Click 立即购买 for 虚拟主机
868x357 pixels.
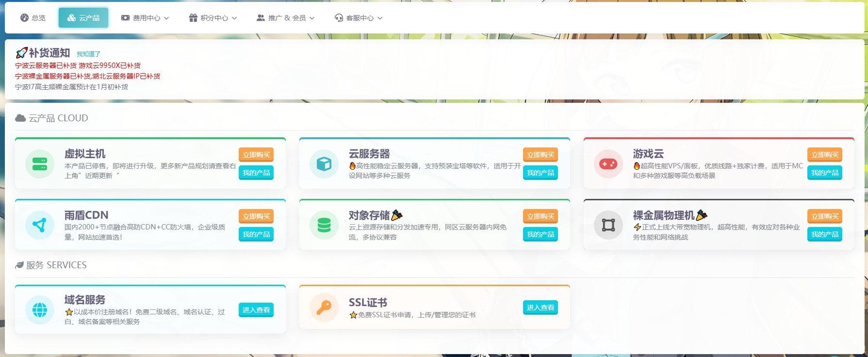click(x=256, y=155)
